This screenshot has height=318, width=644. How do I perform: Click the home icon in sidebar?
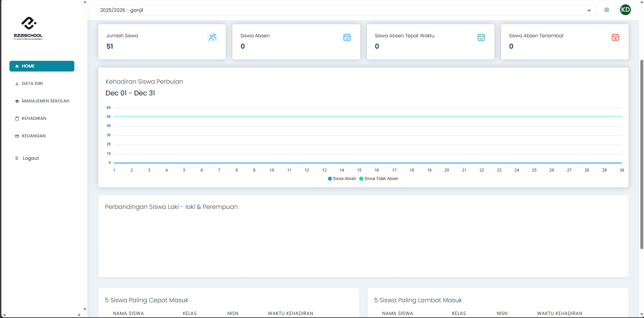[x=17, y=66]
